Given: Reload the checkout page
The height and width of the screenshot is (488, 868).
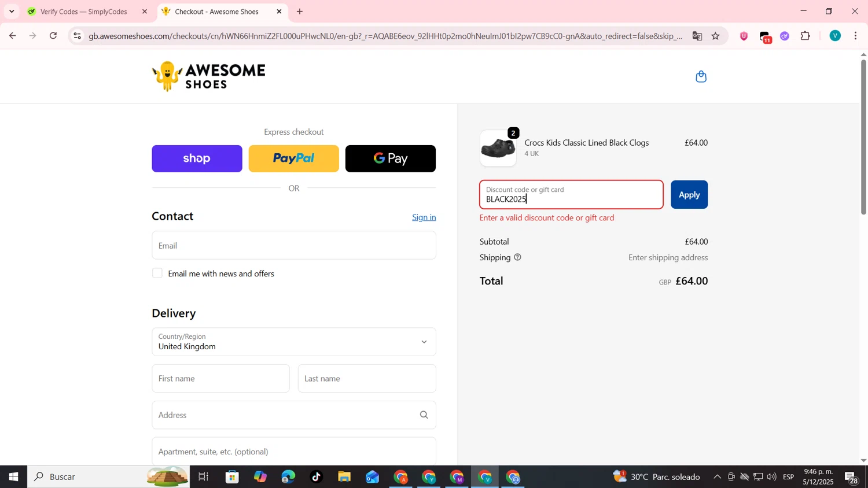Looking at the screenshot, I should tap(53, 36).
